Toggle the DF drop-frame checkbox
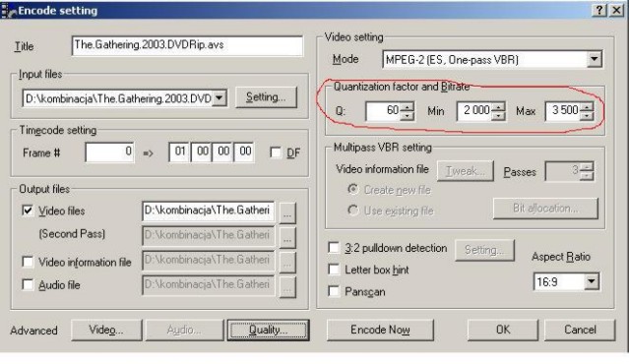629x364 pixels. [276, 152]
